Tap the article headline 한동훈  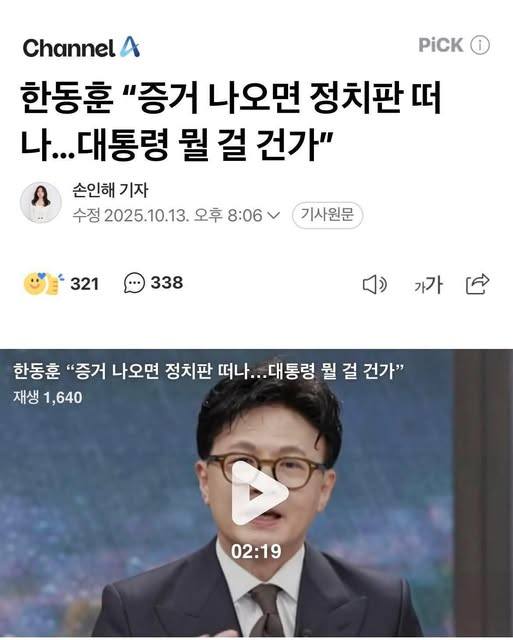pyautogui.click(x=67, y=98)
